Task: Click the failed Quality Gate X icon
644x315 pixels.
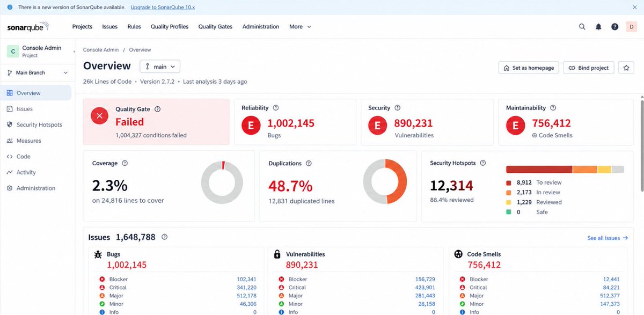Action: pos(99,116)
